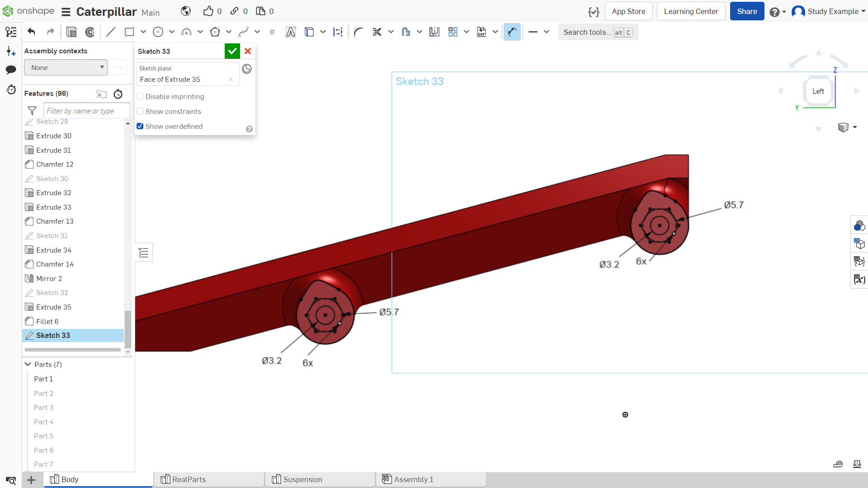Select the Sketch fillet tool
The height and width of the screenshot is (488, 868).
[x=359, y=32]
